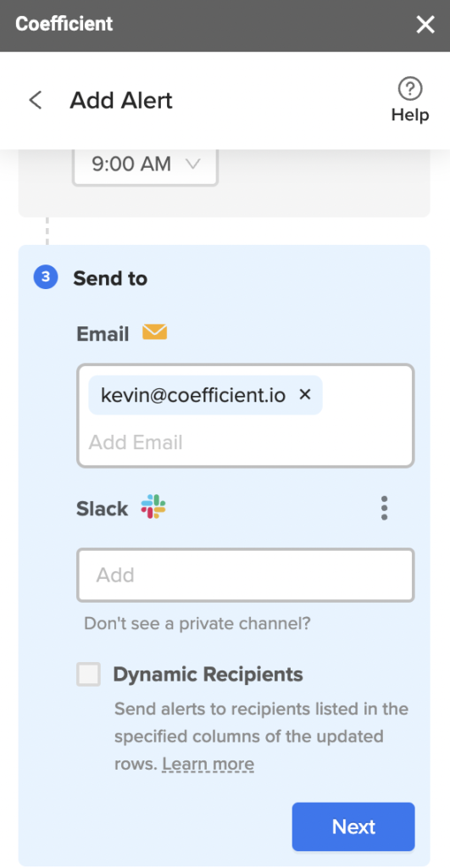Select the kevin@coefficient.io email chip
This screenshot has height=868, width=450.
193,395
